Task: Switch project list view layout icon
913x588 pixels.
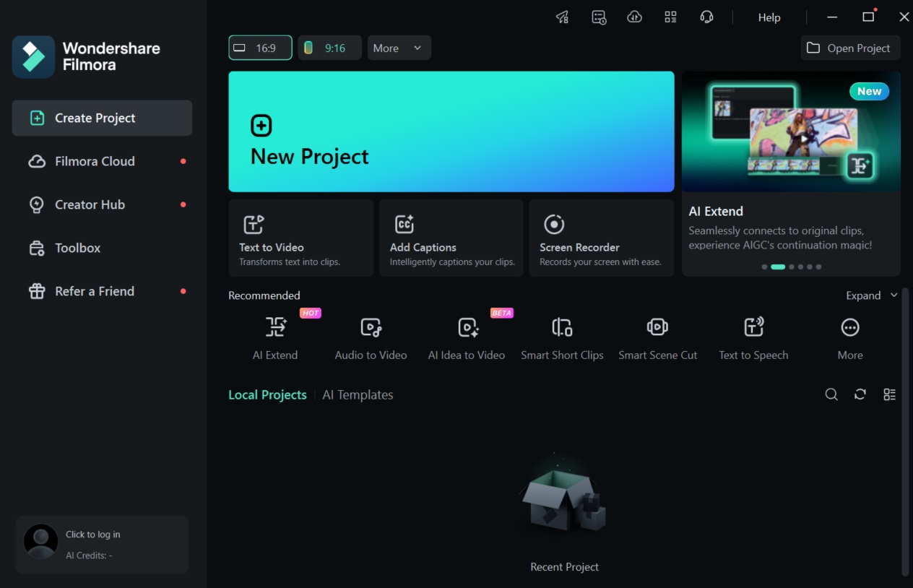Action: pos(889,394)
